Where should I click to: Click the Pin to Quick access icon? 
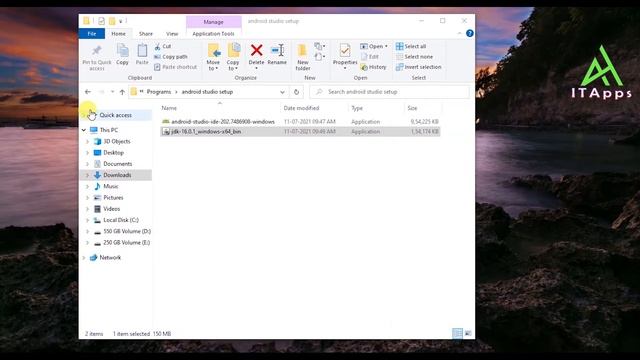point(97,56)
